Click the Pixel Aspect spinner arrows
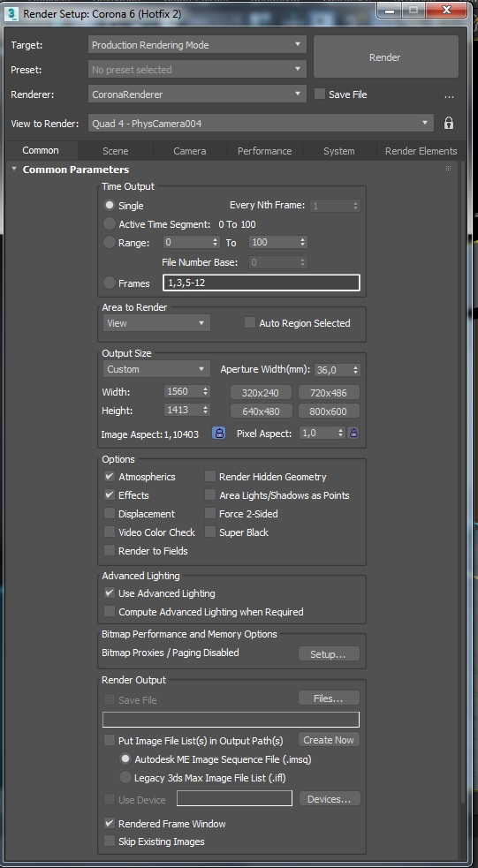Image resolution: width=478 pixels, height=868 pixels. (341, 433)
